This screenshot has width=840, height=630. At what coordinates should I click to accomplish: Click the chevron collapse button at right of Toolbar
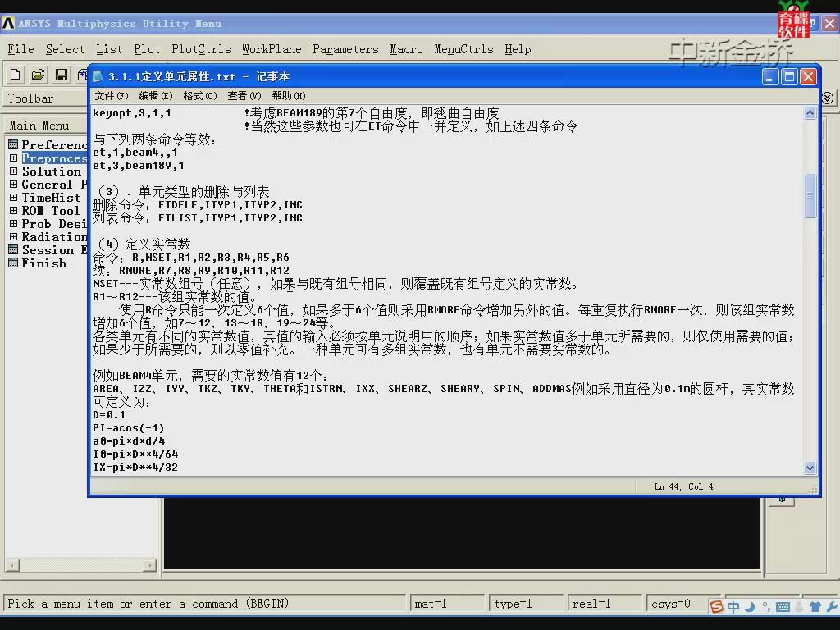[828, 98]
